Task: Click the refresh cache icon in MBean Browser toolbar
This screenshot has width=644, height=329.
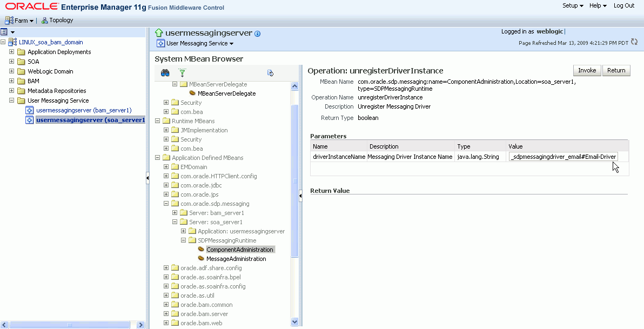Action: click(x=270, y=72)
